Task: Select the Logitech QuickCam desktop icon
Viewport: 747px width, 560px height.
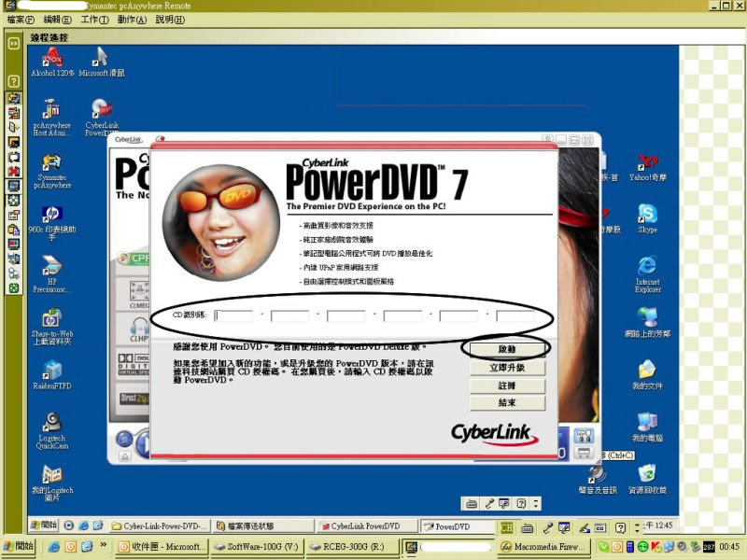Action: 52,431
